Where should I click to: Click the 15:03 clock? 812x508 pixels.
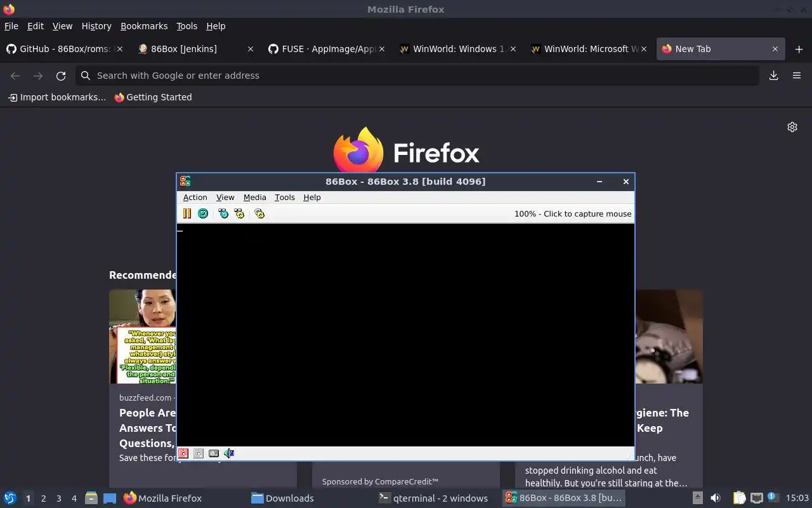pos(797,498)
